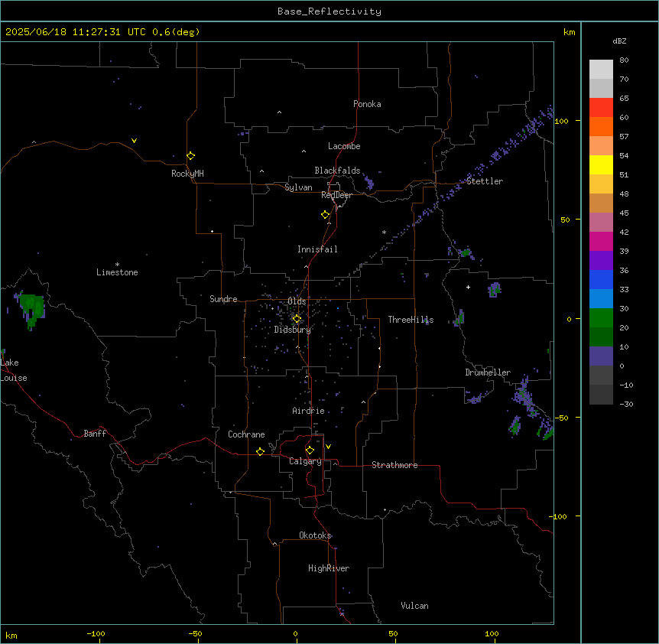Image resolution: width=659 pixels, height=644 pixels.
Task: Click the asterisk marker southwest of Stettler
Action: [384, 232]
